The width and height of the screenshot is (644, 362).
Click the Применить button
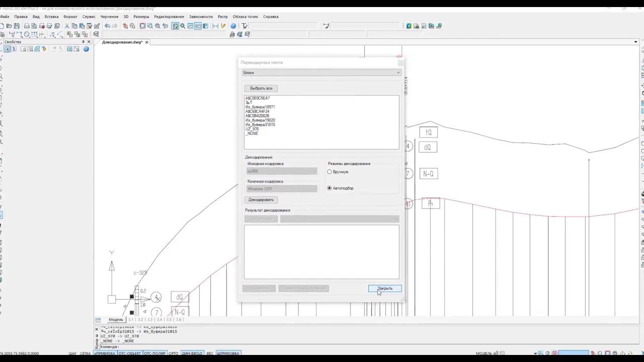tap(259, 289)
